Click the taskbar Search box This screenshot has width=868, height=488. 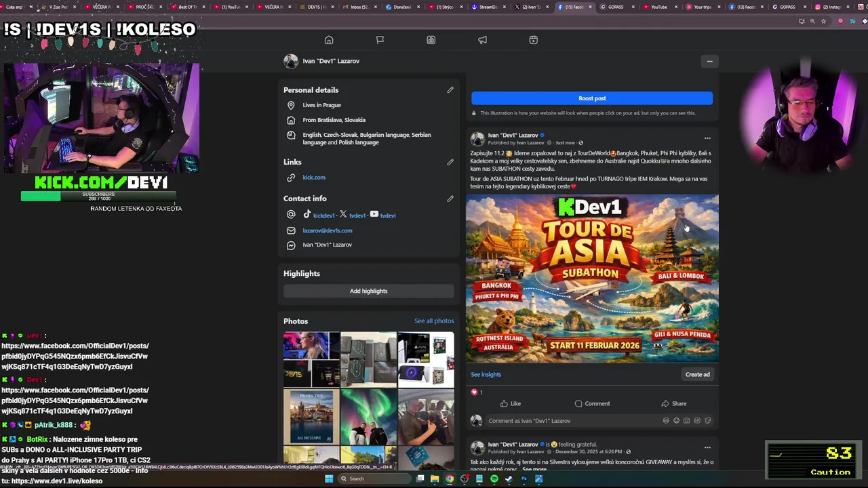coord(373,479)
